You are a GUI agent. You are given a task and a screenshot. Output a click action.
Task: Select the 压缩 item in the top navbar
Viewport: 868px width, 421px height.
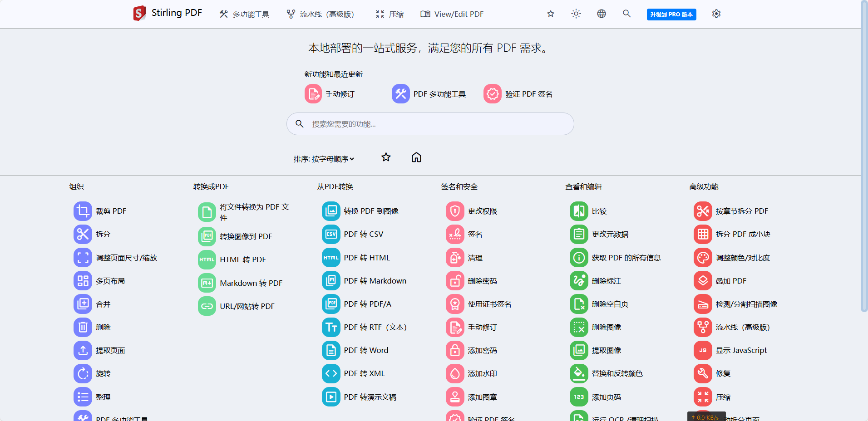pos(390,15)
